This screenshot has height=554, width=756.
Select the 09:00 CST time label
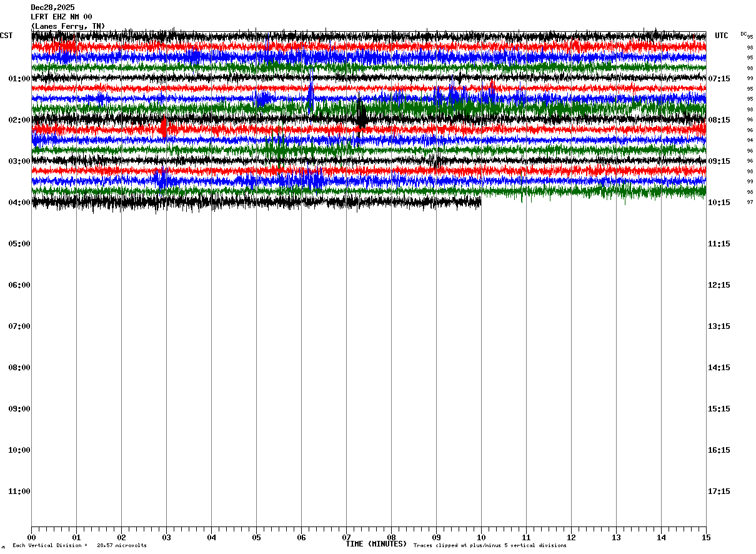click(x=19, y=409)
